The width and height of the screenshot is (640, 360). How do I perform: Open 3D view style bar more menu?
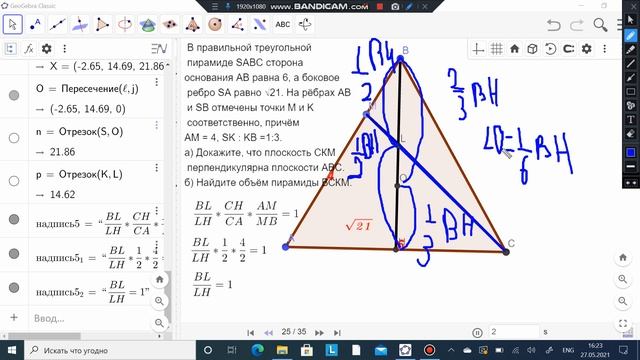point(604,49)
